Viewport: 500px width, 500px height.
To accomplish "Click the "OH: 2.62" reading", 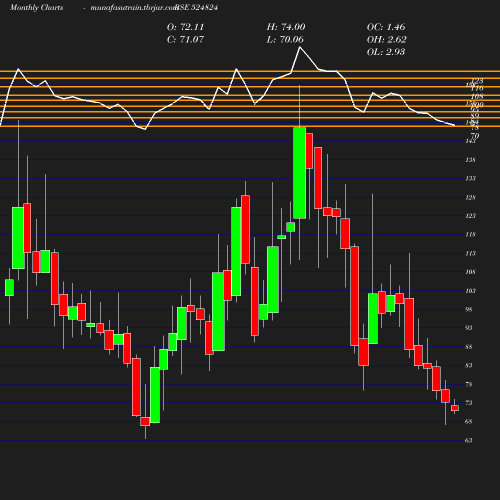I will pyautogui.click(x=387, y=40).
